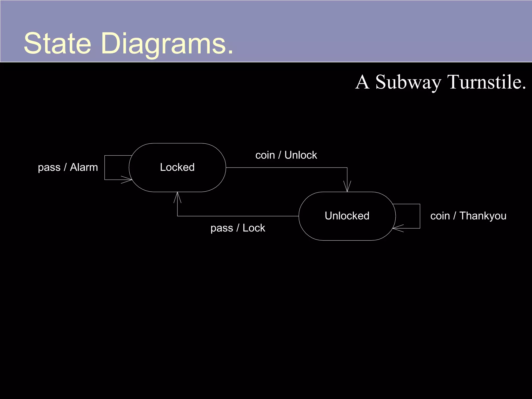The image size is (532, 399).
Task: Click the horizontal line from Unlocked toward Locked
Action: point(238,216)
